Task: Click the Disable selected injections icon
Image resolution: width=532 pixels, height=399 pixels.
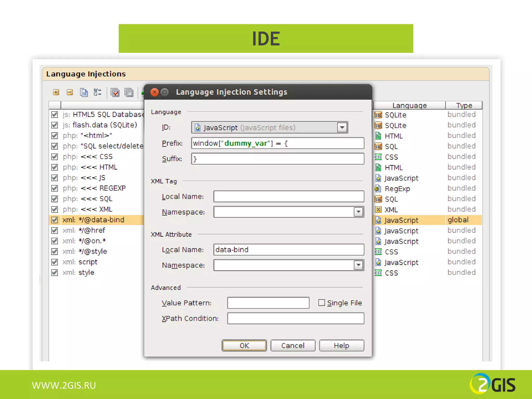Action: (x=129, y=92)
